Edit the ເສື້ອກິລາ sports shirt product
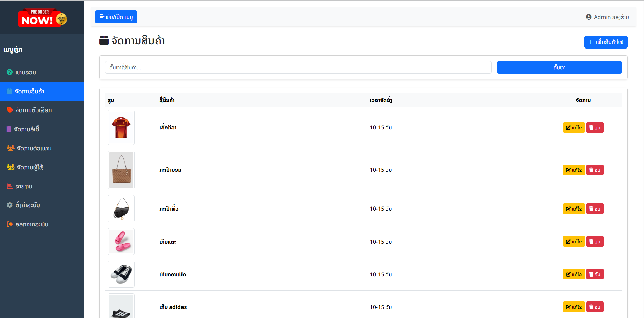The height and width of the screenshot is (318, 644). click(573, 128)
